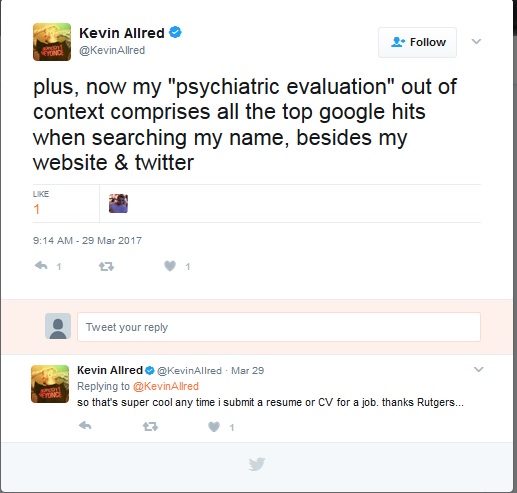The image size is (517, 493).
Task: Focus the Tweet your reply field
Action: (x=279, y=327)
